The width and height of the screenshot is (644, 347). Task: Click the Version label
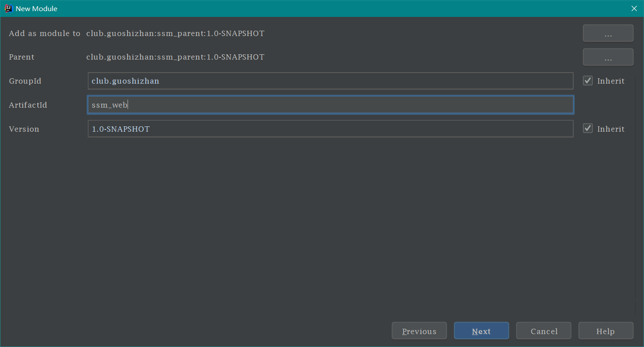[24, 129]
